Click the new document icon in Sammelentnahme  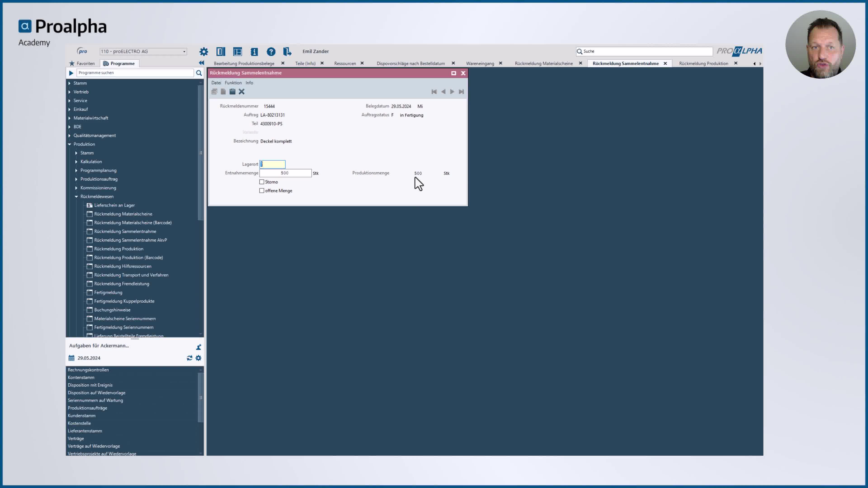[223, 91]
